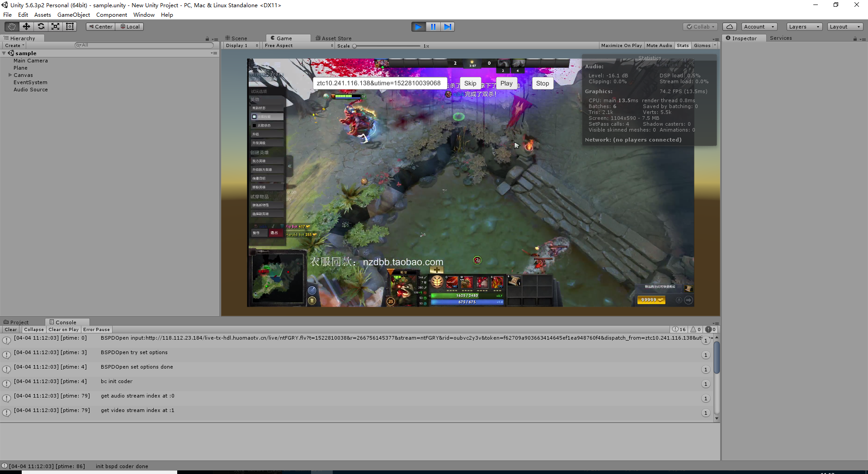Clear the Console log
Viewport: 868px width, 474px height.
(x=10, y=330)
